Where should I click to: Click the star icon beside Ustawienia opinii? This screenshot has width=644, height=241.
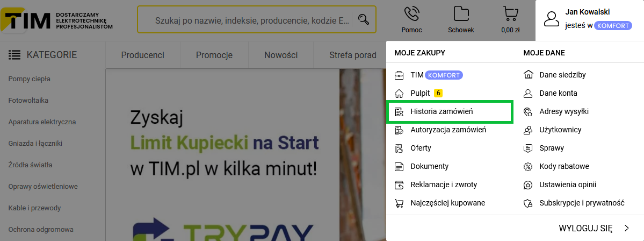528,185
